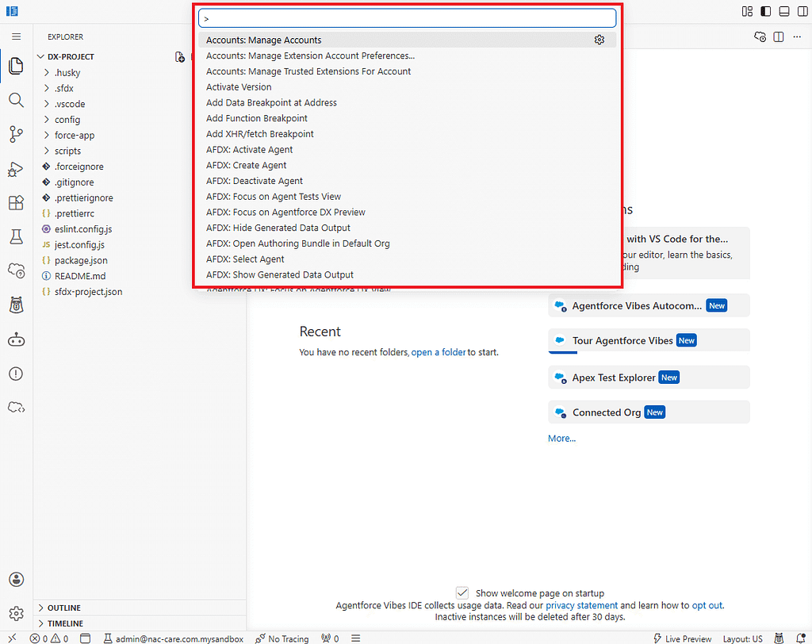The width and height of the screenshot is (812, 644).
Task: Select AFDX: Create Agent command
Action: pyautogui.click(x=407, y=165)
